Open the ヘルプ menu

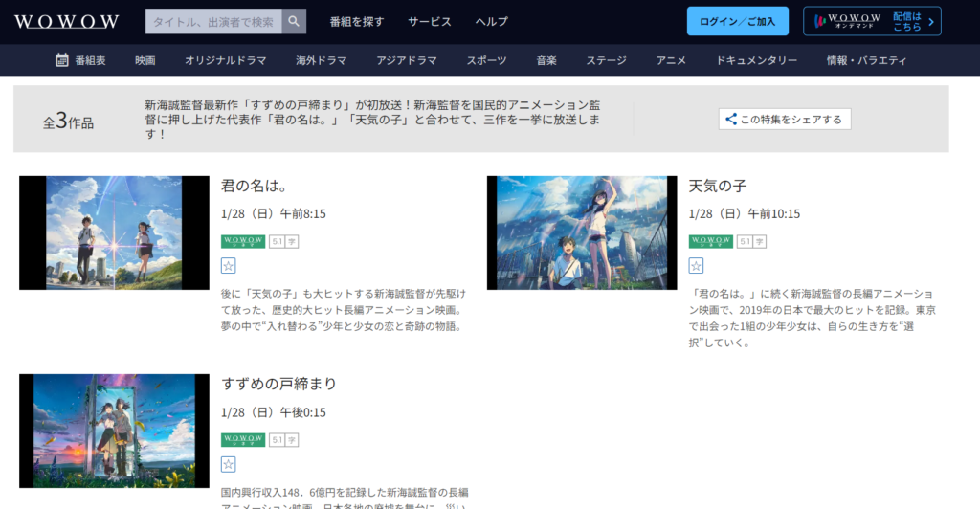(x=491, y=22)
